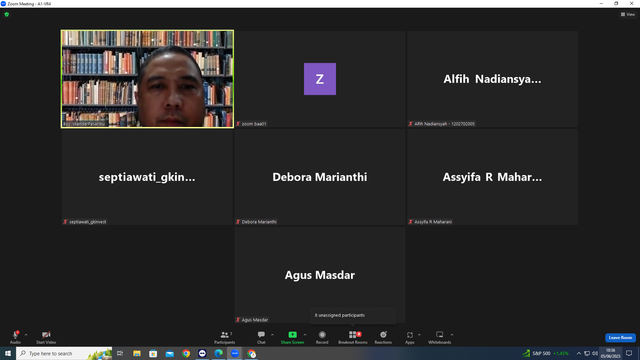Open the Reactions menu
Viewport: 640px width, 360px height.
pos(383,337)
